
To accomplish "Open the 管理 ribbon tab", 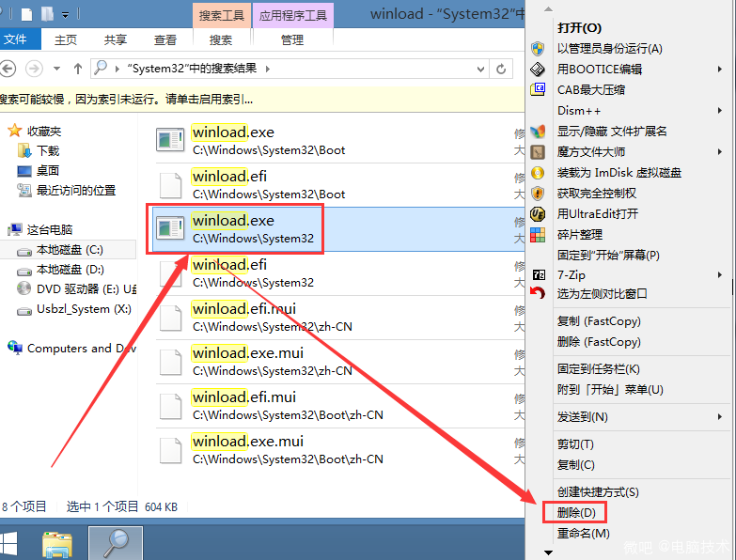I will point(292,39).
